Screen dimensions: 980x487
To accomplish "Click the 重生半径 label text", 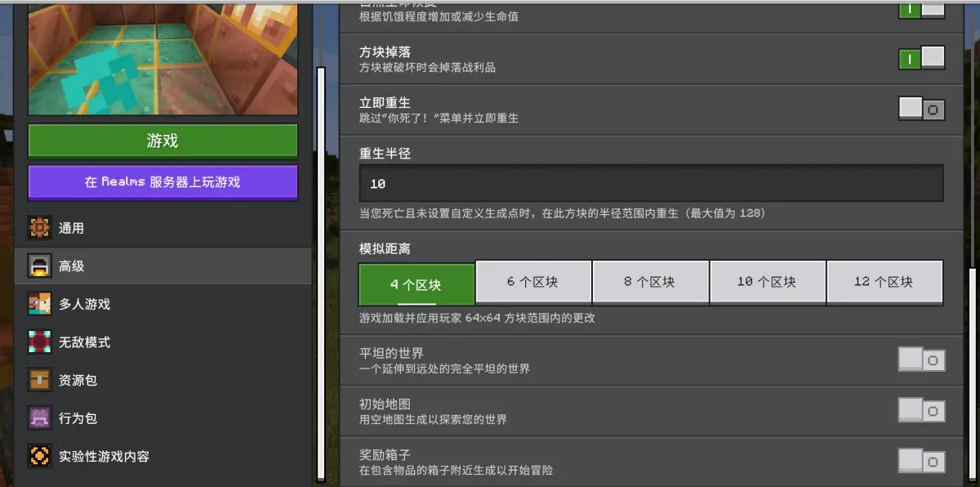I will coord(385,153).
